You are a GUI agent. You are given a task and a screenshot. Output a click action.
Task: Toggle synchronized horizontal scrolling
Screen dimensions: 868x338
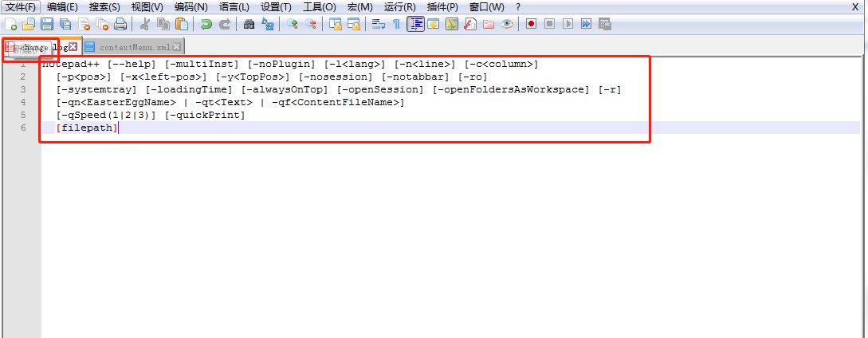(353, 24)
